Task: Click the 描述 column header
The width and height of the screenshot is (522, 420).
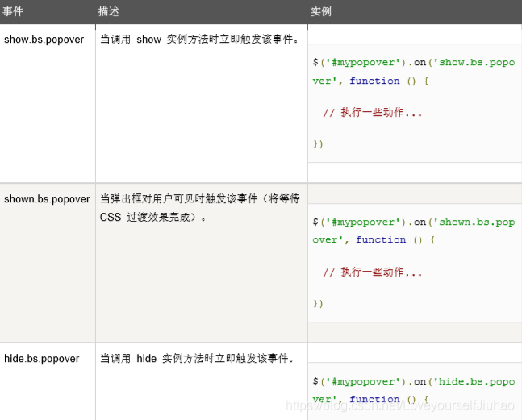Action: point(109,11)
